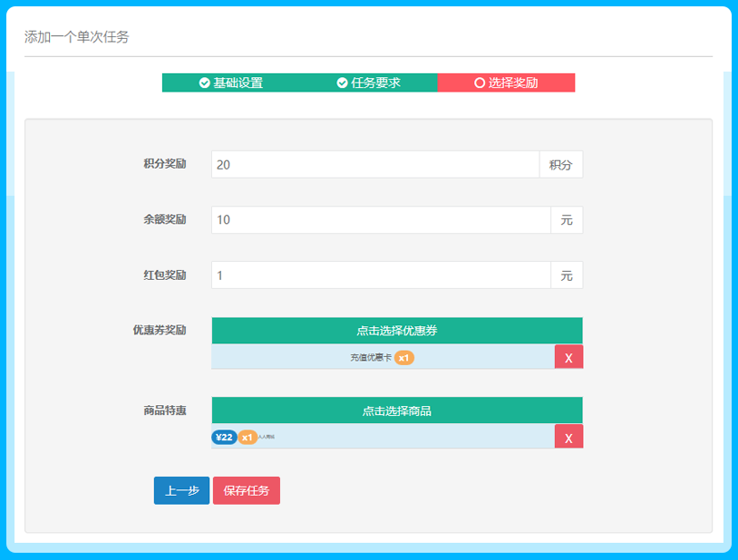Open the product picker 点击选择商品
This screenshot has height=560, width=738.
point(396,410)
